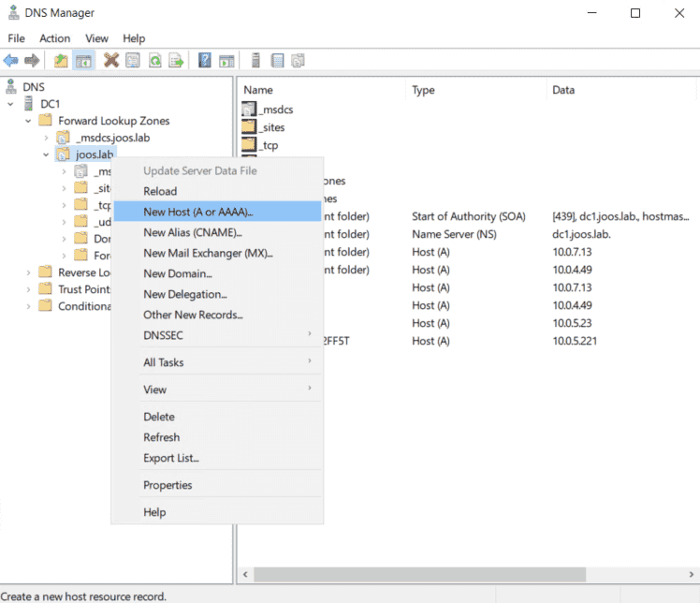700x603 pixels.
Task: Open the View submenu in context menu
Action: click(x=217, y=390)
